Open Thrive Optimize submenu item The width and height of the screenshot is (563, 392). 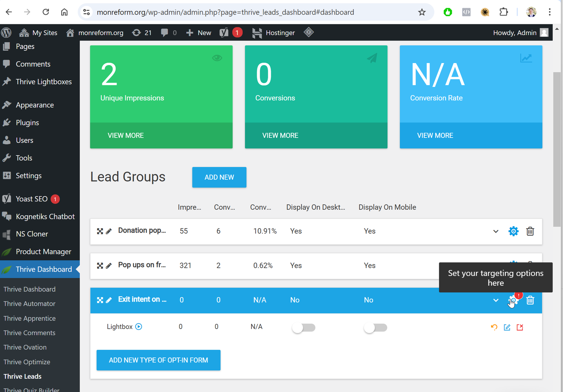(27, 362)
